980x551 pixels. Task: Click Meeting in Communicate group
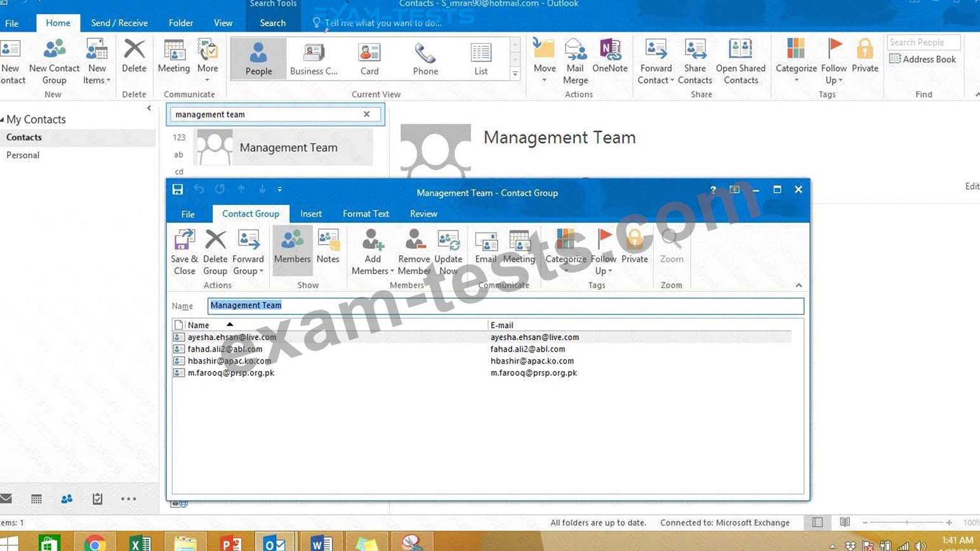click(174, 56)
